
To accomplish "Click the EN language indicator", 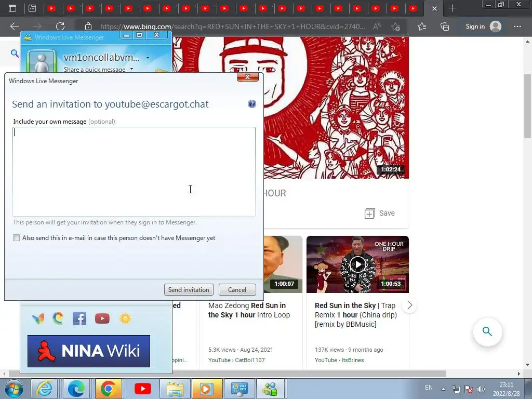I will pyautogui.click(x=429, y=388).
